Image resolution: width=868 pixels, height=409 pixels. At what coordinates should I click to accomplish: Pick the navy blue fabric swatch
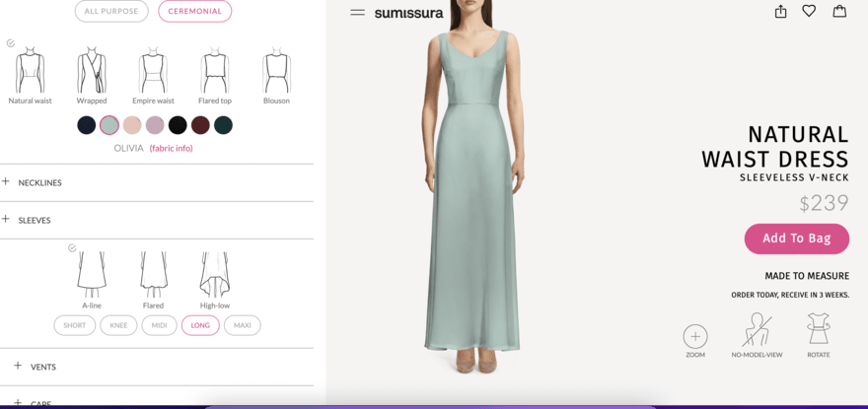[x=87, y=125]
